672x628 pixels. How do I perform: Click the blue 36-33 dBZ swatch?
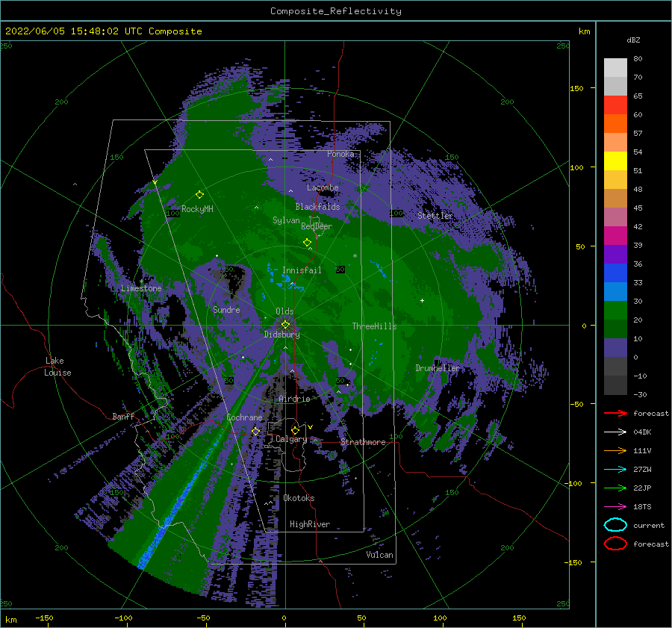(x=615, y=273)
